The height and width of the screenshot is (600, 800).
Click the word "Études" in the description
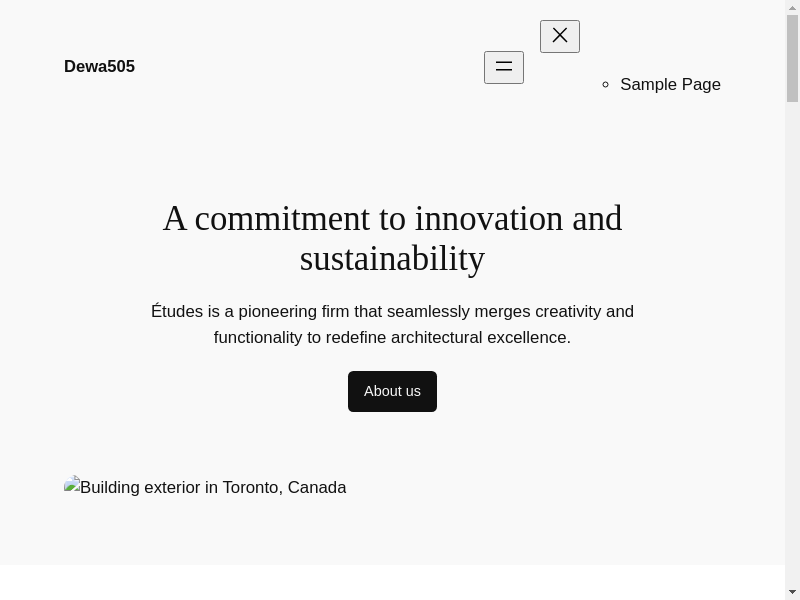(x=177, y=312)
